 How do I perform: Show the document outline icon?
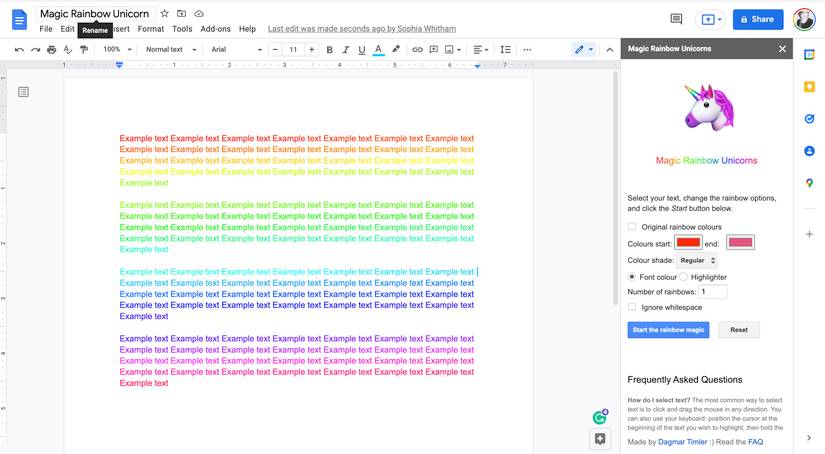[24, 92]
